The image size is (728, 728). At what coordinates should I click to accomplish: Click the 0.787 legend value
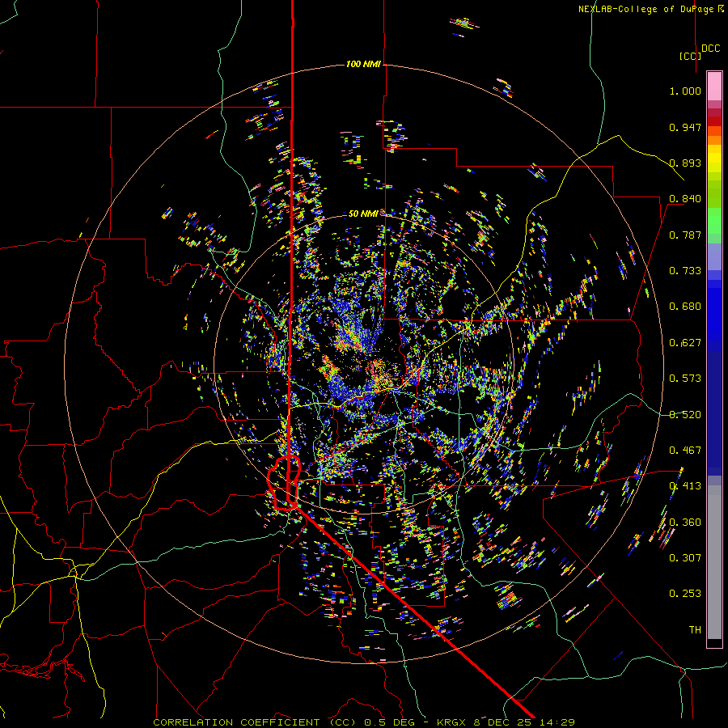pos(685,235)
